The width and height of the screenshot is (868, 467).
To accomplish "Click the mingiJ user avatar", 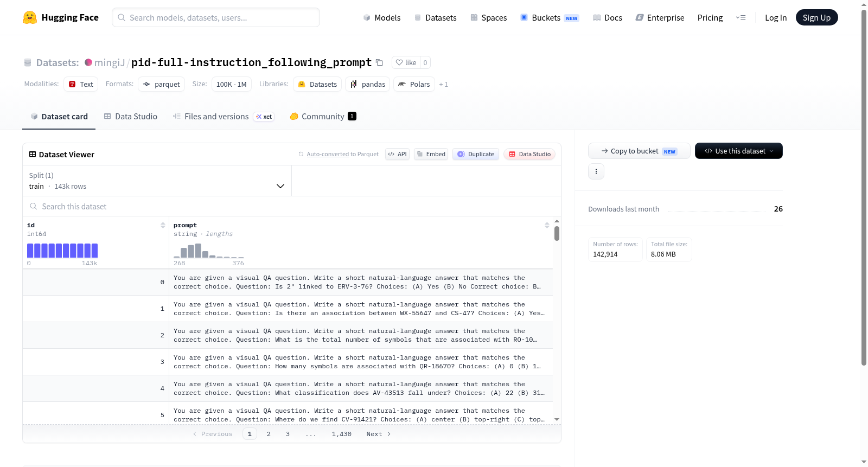I will [88, 62].
